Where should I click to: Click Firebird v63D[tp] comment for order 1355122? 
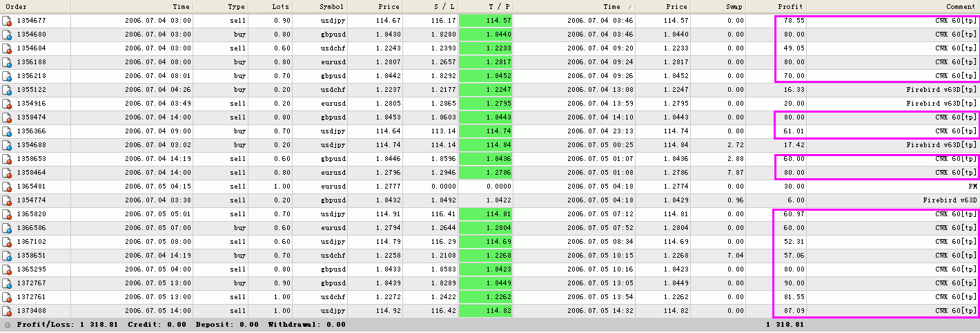(x=942, y=90)
